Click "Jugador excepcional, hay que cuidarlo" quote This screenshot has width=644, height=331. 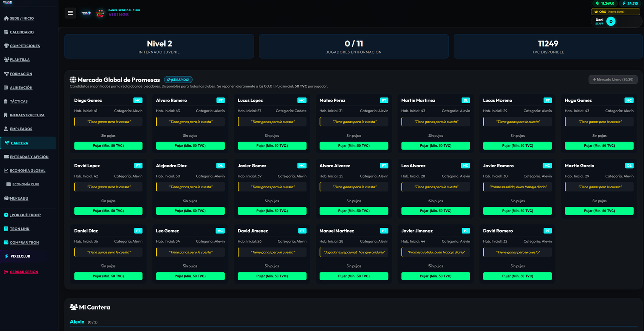354,252
